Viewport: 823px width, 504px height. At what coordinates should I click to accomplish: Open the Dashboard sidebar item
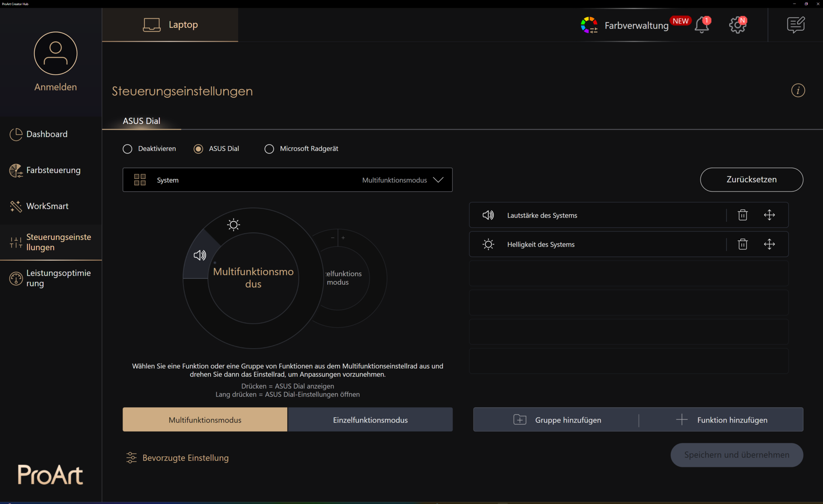pyautogui.click(x=47, y=134)
